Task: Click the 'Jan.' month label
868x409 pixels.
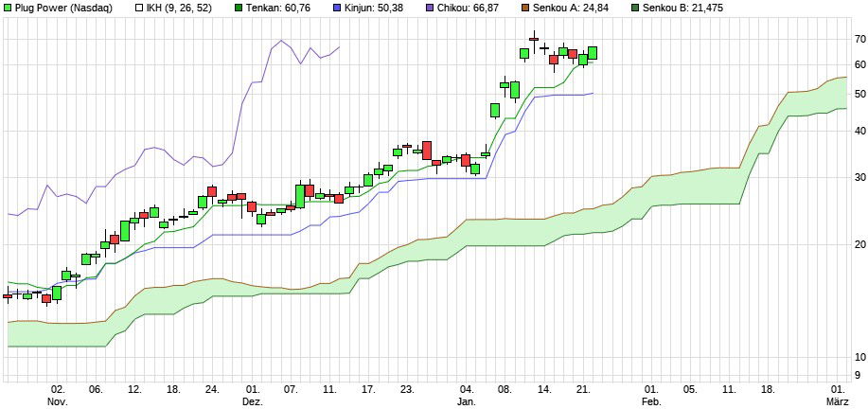Action: pyautogui.click(x=468, y=401)
